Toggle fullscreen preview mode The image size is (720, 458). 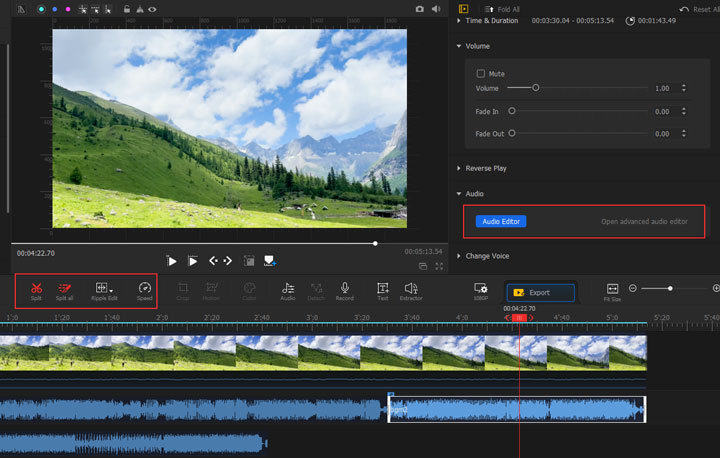[439, 267]
